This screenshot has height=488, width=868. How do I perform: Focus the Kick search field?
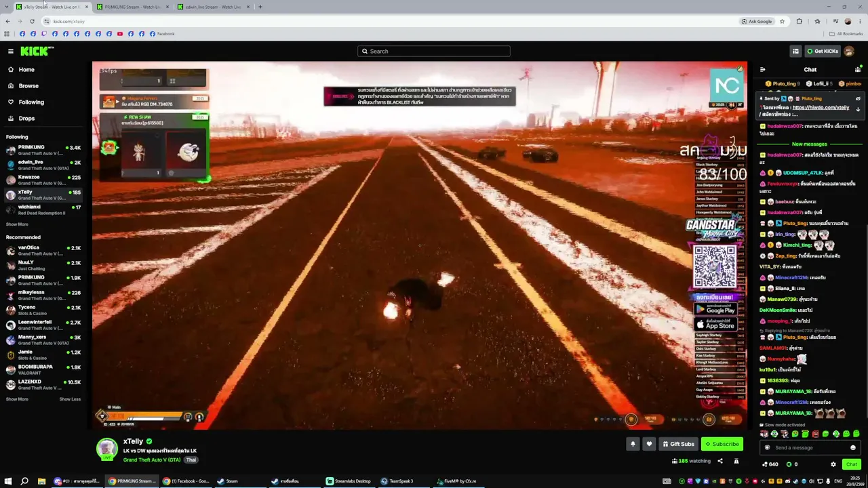coord(434,51)
